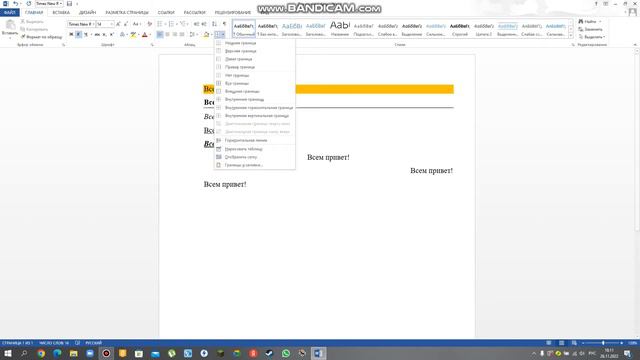The image size is (640, 360).
Task: Open Google Chrome from taskbar
Action: (41, 353)
